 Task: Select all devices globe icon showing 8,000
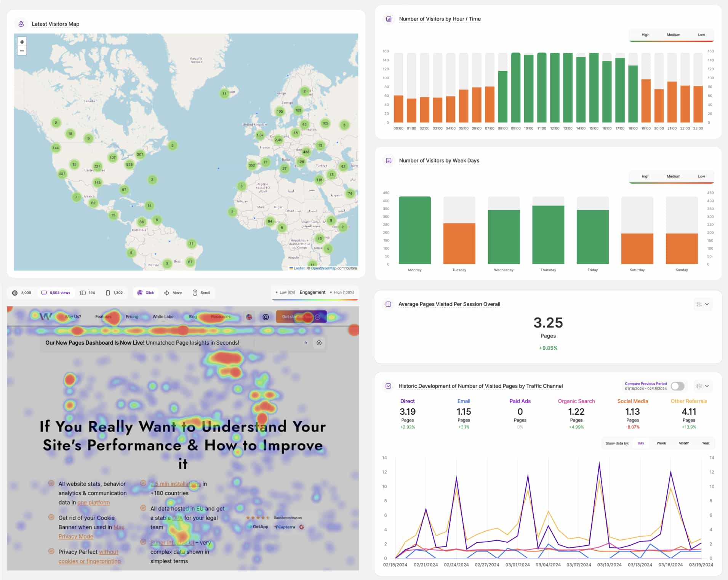click(22, 293)
